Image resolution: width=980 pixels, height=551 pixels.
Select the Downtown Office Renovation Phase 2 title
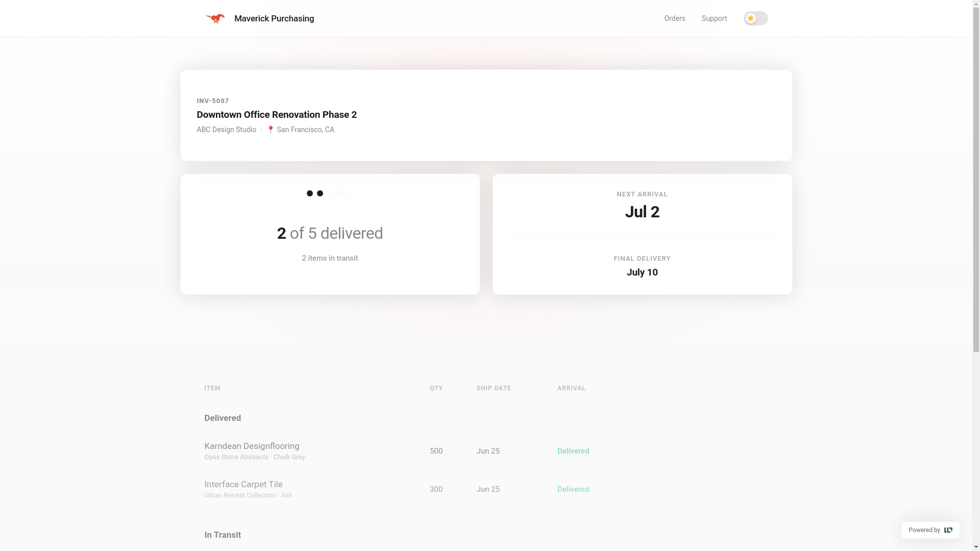pyautogui.click(x=277, y=115)
